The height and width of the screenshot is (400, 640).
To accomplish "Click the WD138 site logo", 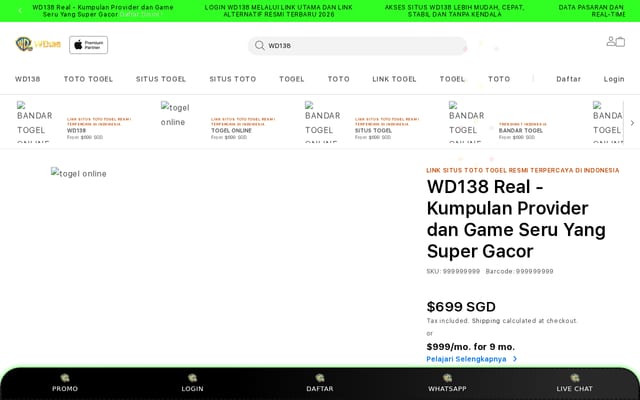I will (x=38, y=44).
